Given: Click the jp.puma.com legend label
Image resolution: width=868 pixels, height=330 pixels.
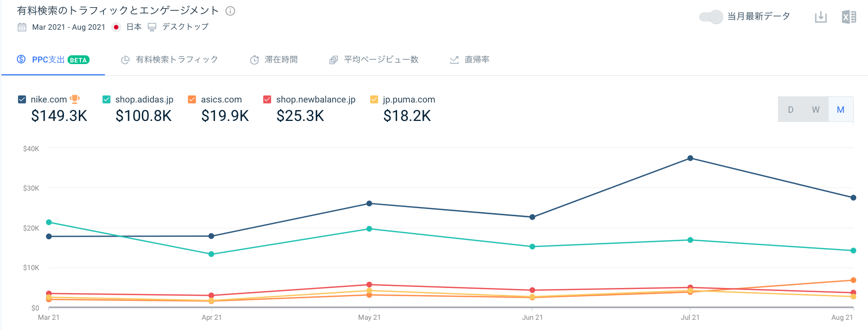Looking at the screenshot, I should click(409, 99).
